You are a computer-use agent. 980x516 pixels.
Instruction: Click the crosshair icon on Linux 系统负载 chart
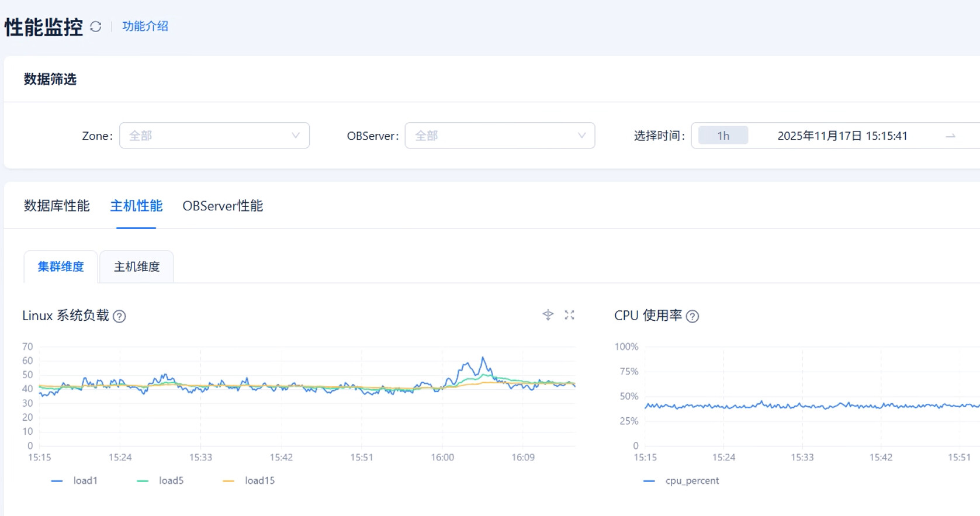(548, 315)
